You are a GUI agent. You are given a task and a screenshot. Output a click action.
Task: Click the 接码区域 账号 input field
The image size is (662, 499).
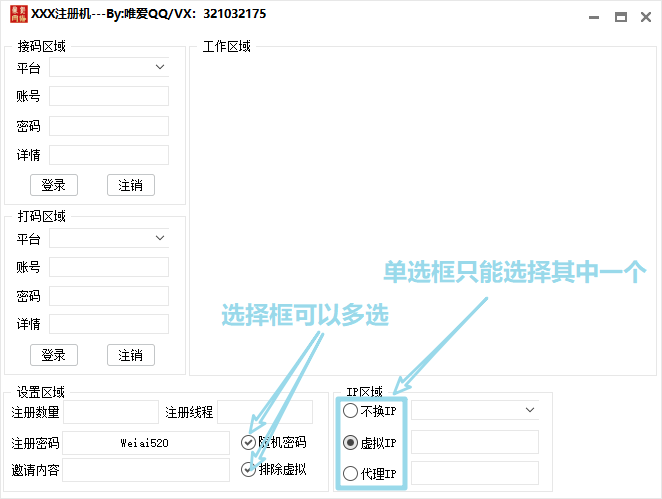(109, 96)
